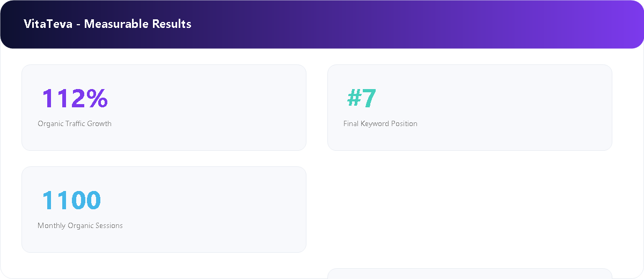
Task: Click the words Measurable Results in the header
Action: [x=138, y=24]
